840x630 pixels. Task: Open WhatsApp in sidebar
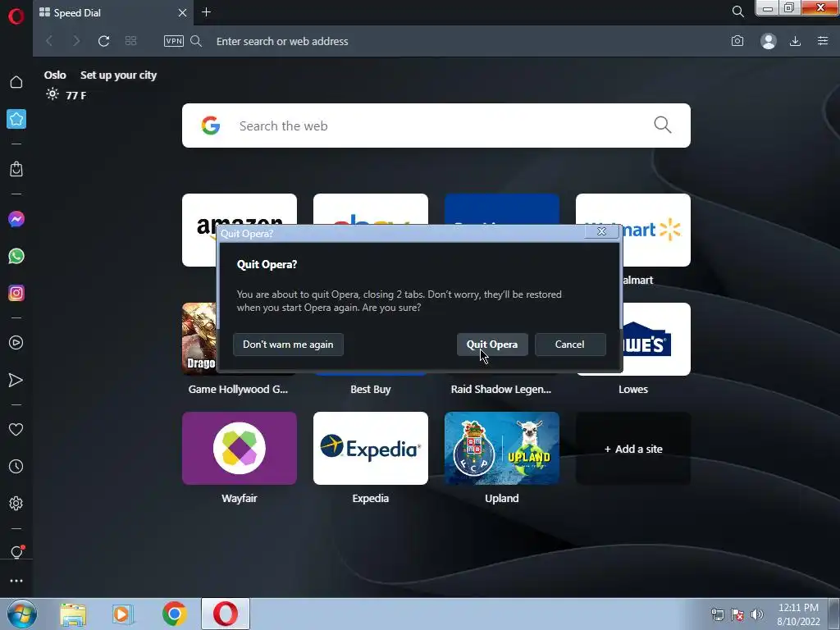coord(16,256)
